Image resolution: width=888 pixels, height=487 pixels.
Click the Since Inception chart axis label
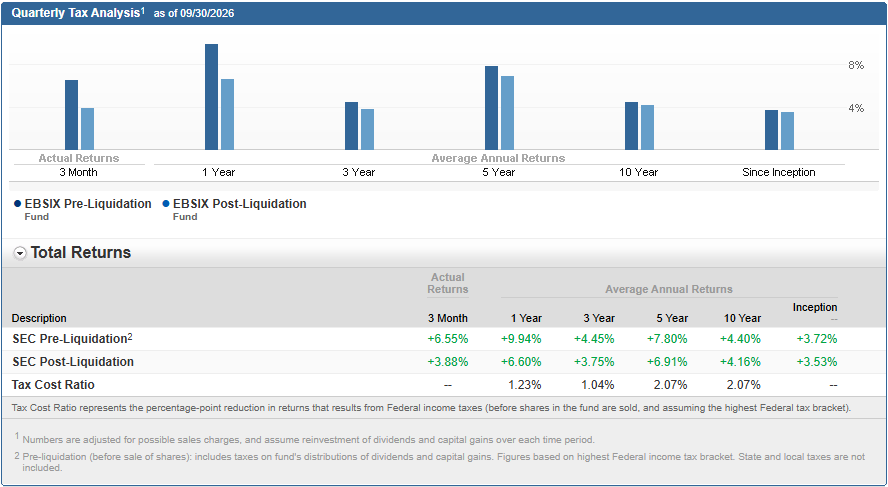[779, 172]
